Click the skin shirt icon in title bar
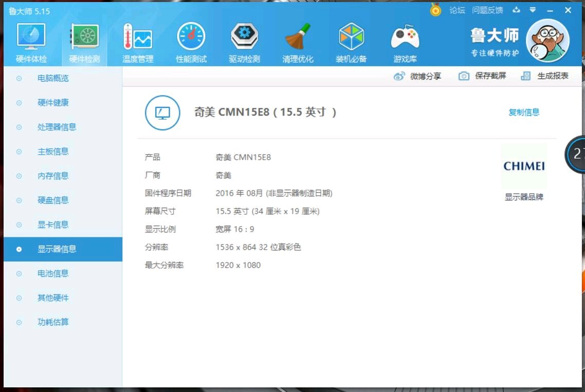Screen dimensions: 585x392 pos(516,10)
